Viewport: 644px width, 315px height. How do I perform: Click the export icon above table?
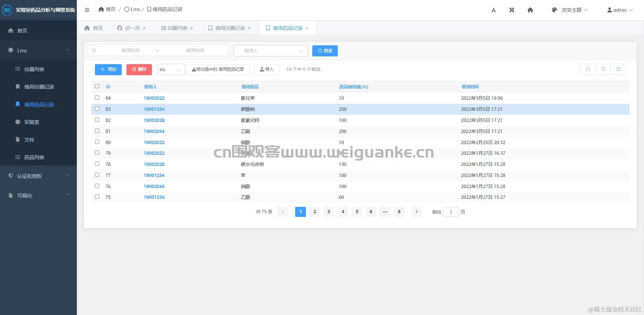point(618,69)
